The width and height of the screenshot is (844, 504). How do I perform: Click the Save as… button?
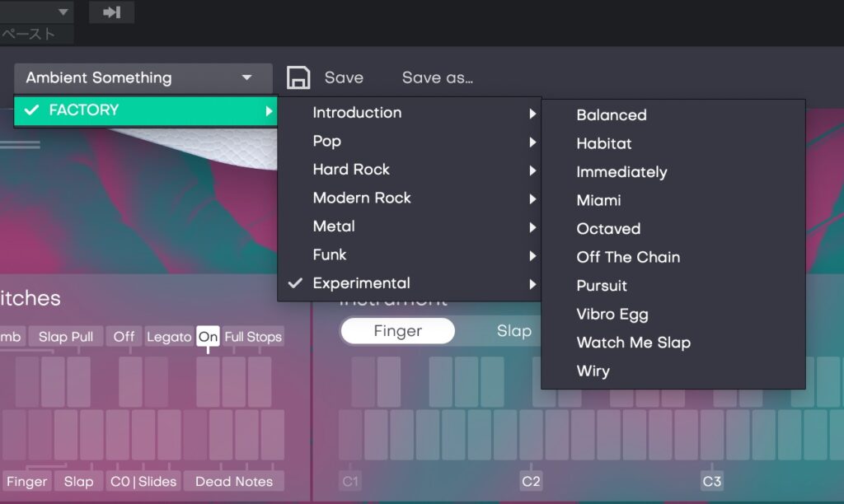tap(437, 78)
